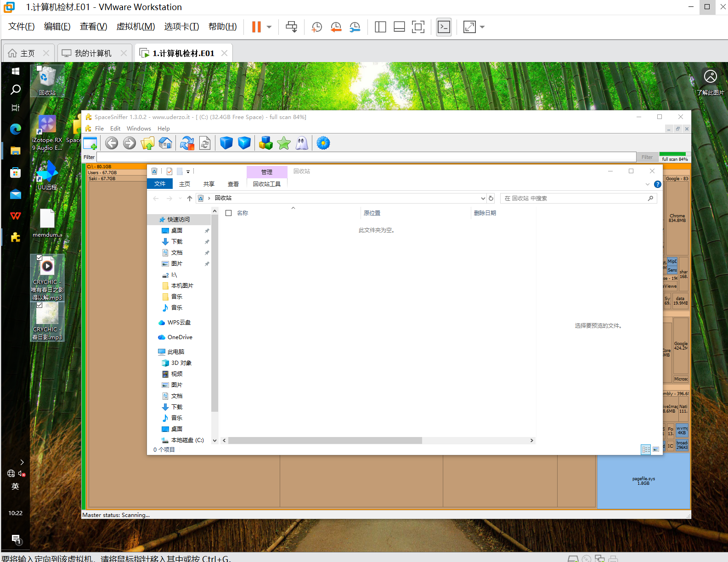
Task: Open the Windows menu in SpaceSniffer
Action: click(x=139, y=129)
